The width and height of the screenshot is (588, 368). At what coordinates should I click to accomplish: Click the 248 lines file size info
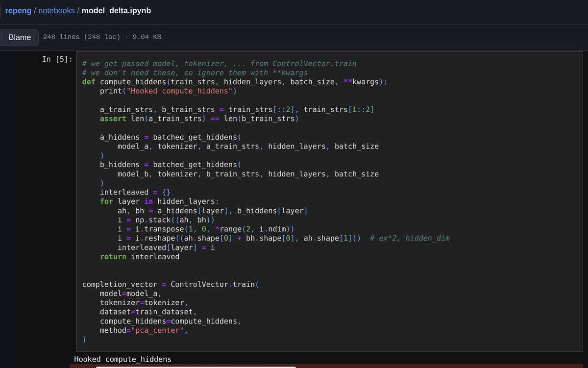102,37
